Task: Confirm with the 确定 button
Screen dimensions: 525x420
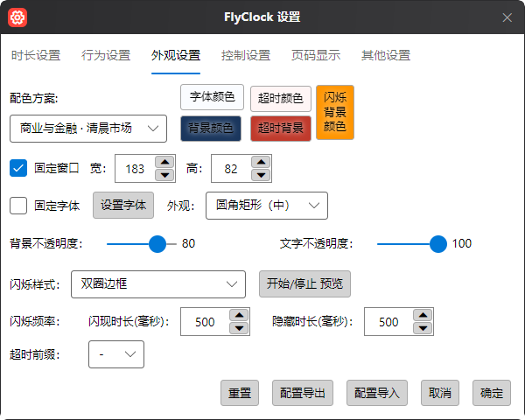Action: point(492,393)
